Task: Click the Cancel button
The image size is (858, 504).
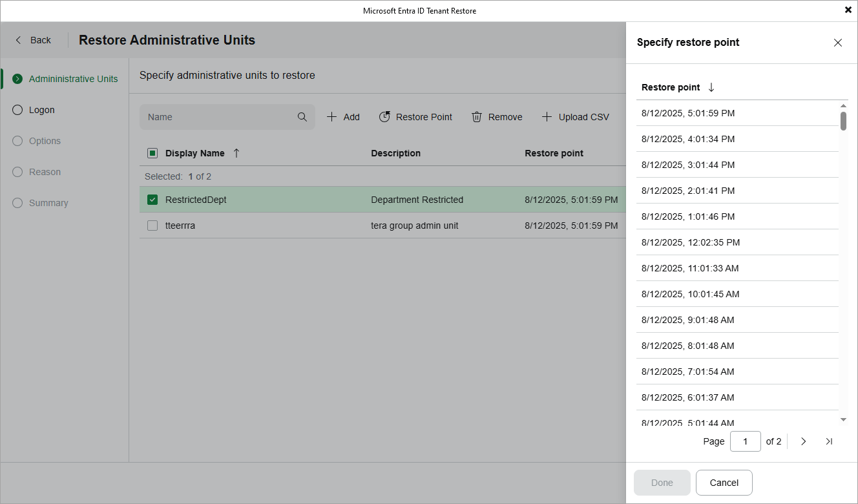Action: (724, 483)
